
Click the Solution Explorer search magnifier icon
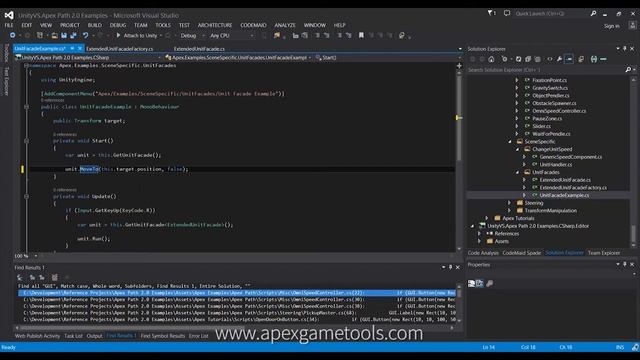pyautogui.click(x=628, y=70)
